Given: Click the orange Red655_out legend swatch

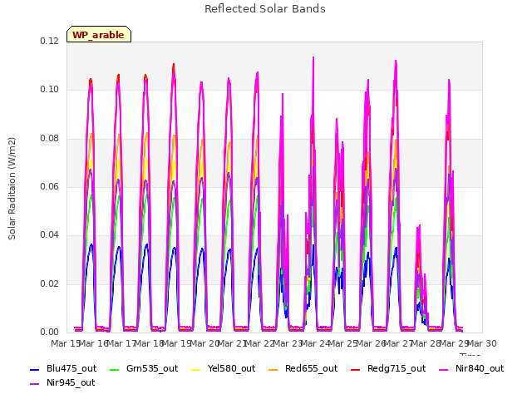Looking at the screenshot, I should (x=273, y=369).
